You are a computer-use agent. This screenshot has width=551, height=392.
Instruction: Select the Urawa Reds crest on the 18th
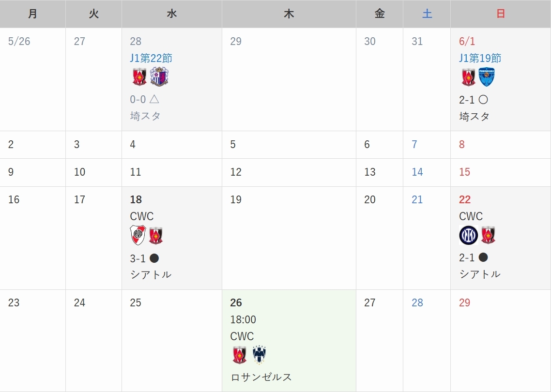click(x=156, y=235)
